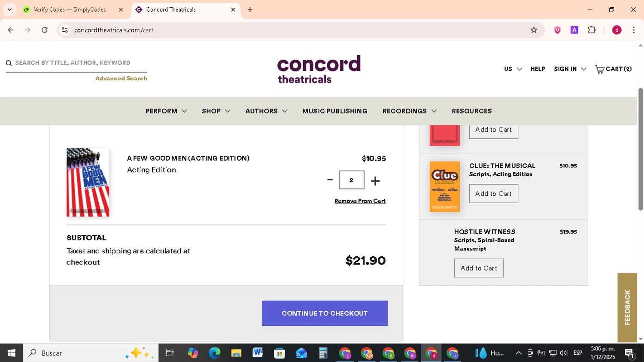Click the page vertical scrollbar

[641, 149]
